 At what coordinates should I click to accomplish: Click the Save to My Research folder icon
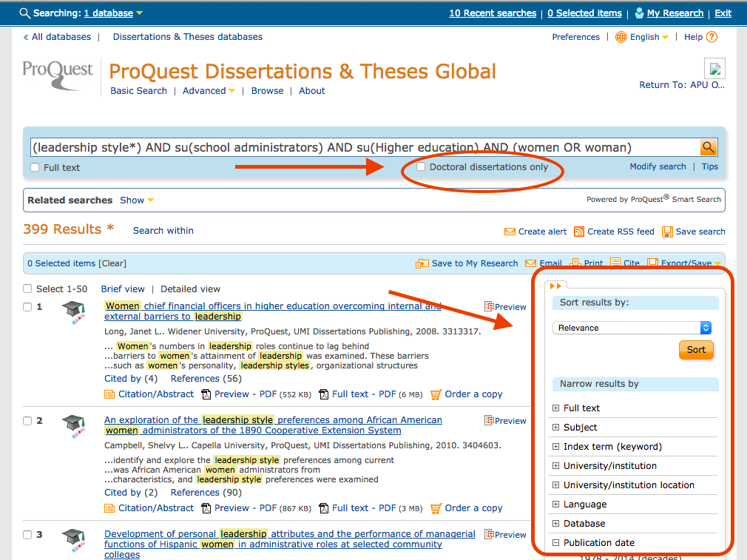coord(422,263)
